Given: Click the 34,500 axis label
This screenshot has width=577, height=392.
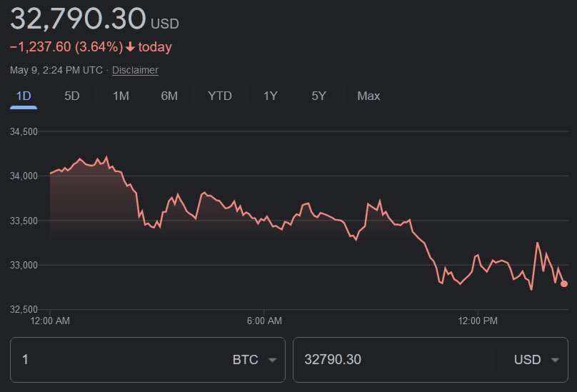Looking at the screenshot, I should (24, 131).
